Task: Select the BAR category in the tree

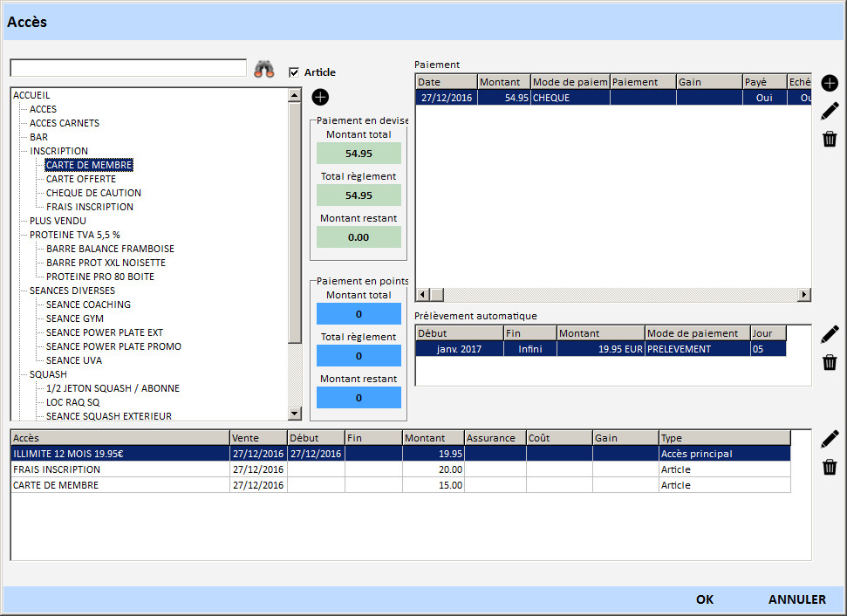Action: click(x=38, y=137)
